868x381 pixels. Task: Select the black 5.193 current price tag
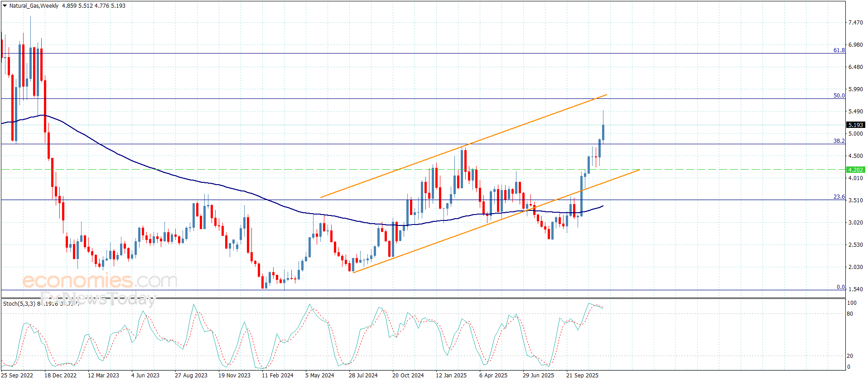coord(855,125)
